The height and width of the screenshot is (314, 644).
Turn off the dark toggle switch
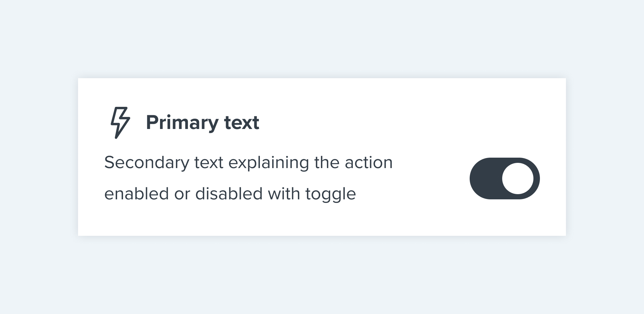[x=504, y=178]
